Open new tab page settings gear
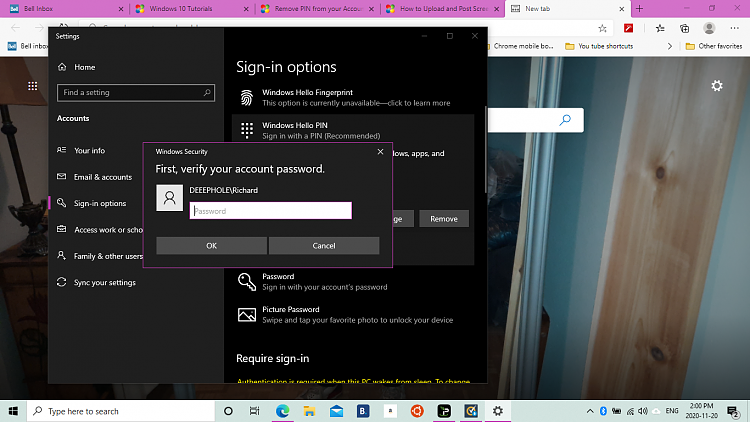This screenshot has height=422, width=750. (717, 86)
